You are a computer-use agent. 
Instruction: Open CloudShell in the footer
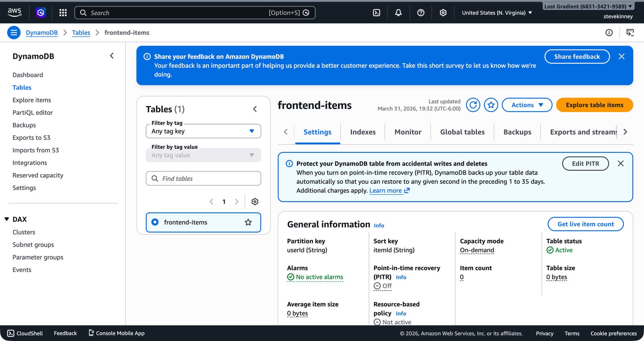25,333
